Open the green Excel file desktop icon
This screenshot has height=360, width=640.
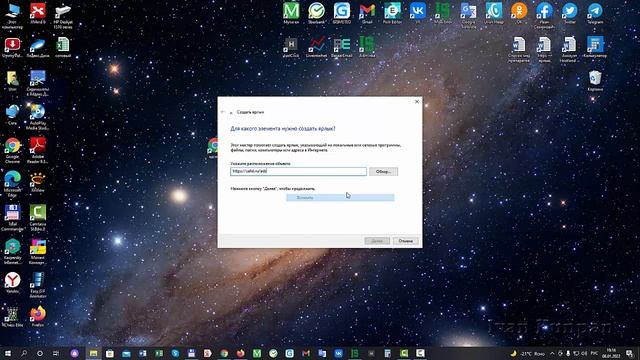[63, 47]
